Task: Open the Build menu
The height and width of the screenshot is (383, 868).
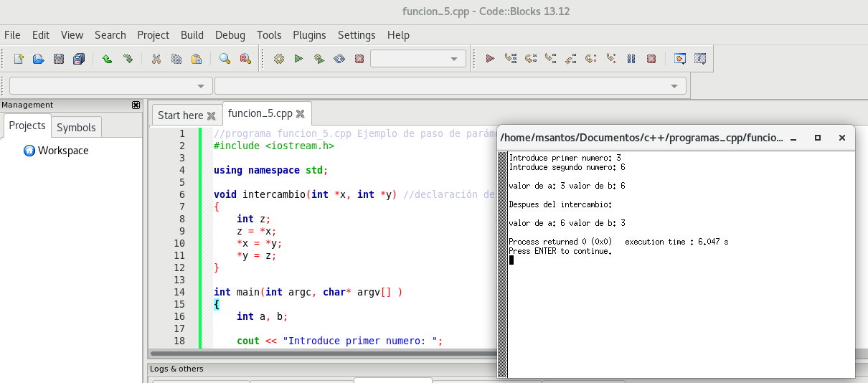Action: pos(192,35)
